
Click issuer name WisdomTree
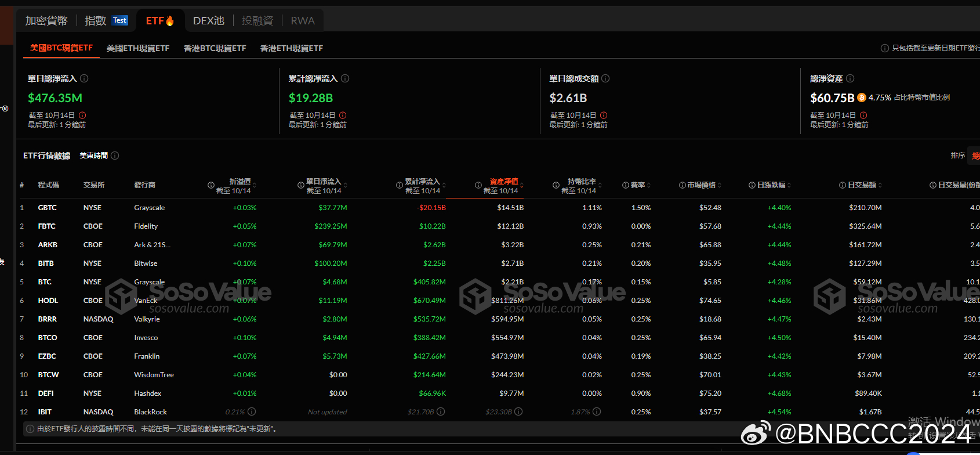[x=154, y=375]
